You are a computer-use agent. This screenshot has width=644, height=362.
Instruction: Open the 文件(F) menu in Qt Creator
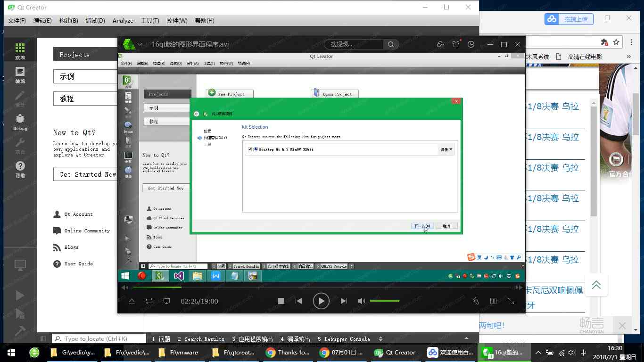coord(17,21)
